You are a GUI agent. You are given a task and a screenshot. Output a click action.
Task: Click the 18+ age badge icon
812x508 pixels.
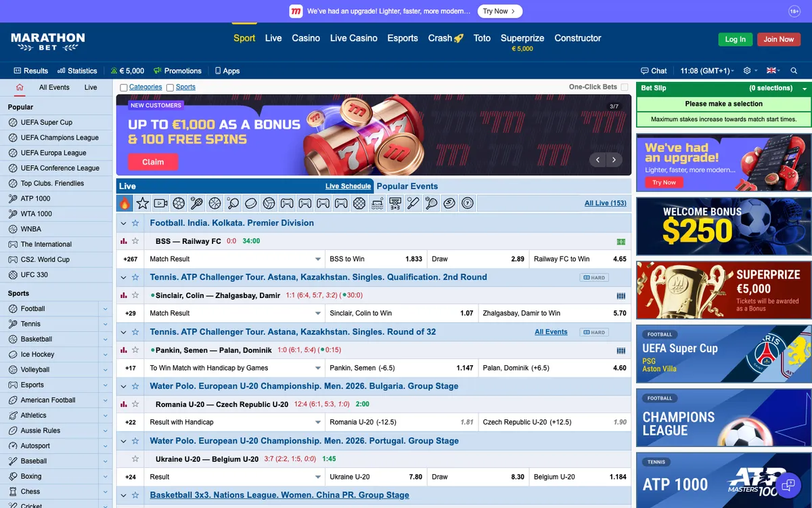794,12
